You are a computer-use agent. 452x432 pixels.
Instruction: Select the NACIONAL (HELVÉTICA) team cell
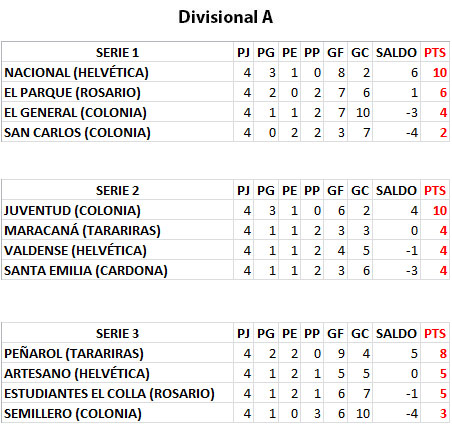[x=117, y=72]
